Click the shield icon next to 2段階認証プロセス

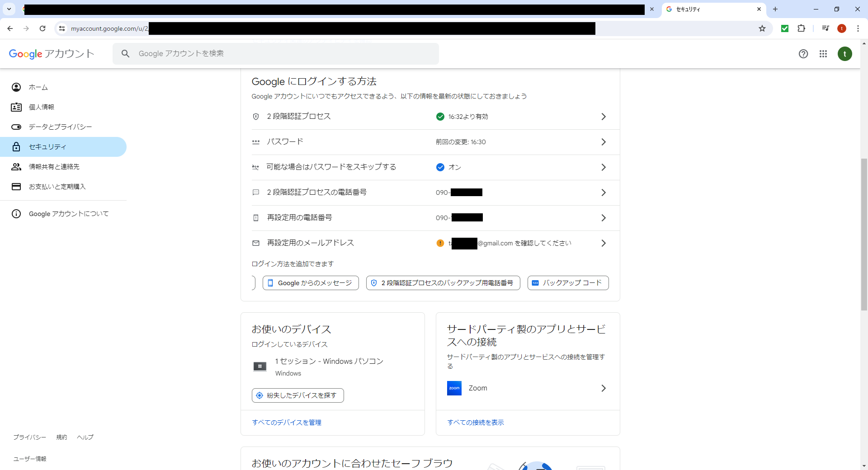(256, 117)
